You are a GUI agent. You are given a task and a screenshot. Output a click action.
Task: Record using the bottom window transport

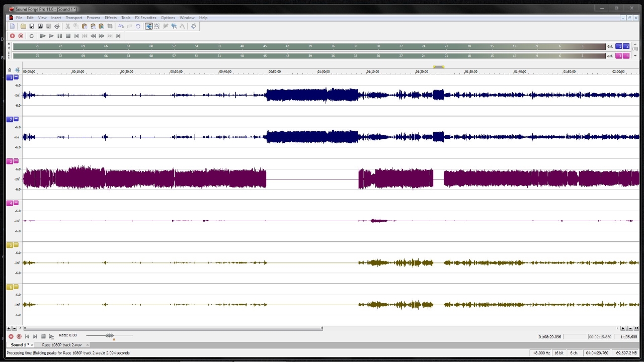(x=11, y=336)
